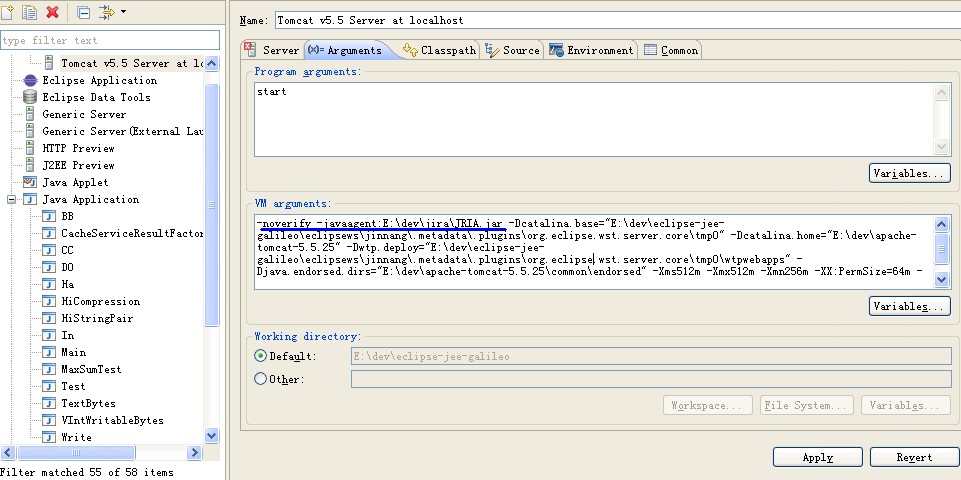Click VM arguments scroll down arrow
The image size is (961, 480).
942,279
